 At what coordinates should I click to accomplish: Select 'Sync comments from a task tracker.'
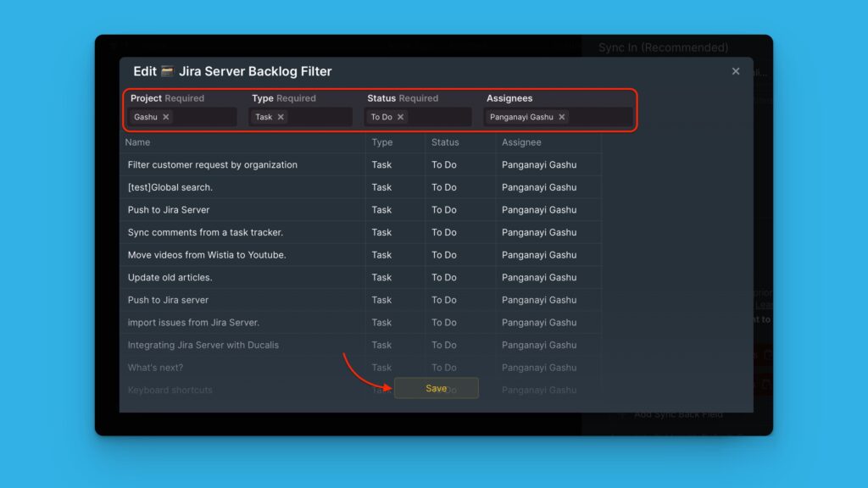click(360, 232)
